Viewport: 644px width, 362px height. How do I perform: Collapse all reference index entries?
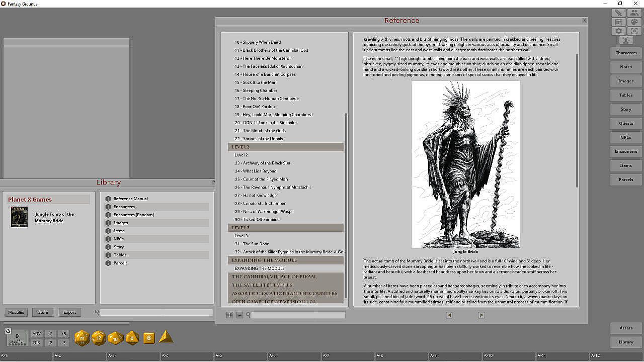239,315
